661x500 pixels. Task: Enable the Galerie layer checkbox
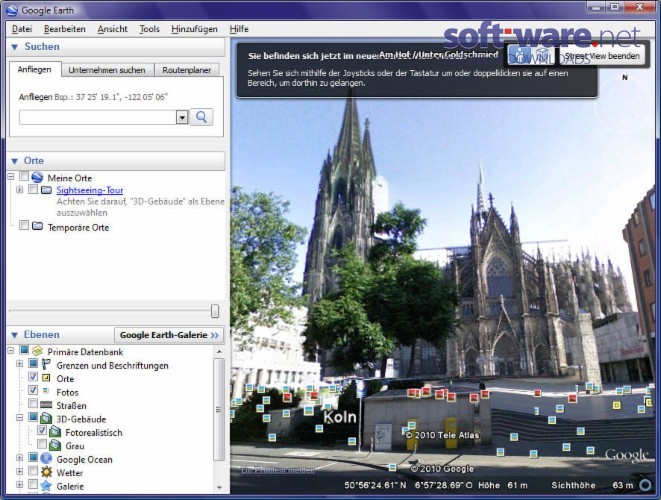point(33,484)
